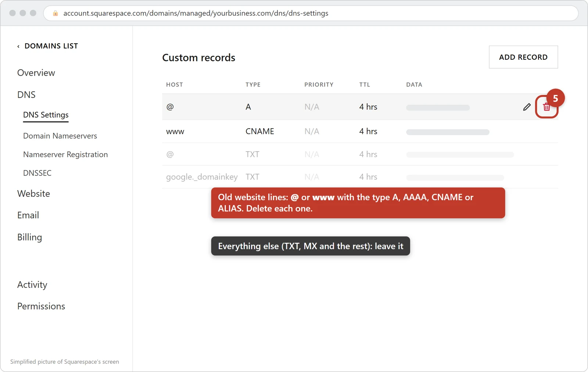Edit the @ A record with pencil icon
Image resolution: width=588 pixels, height=372 pixels.
coord(527,107)
